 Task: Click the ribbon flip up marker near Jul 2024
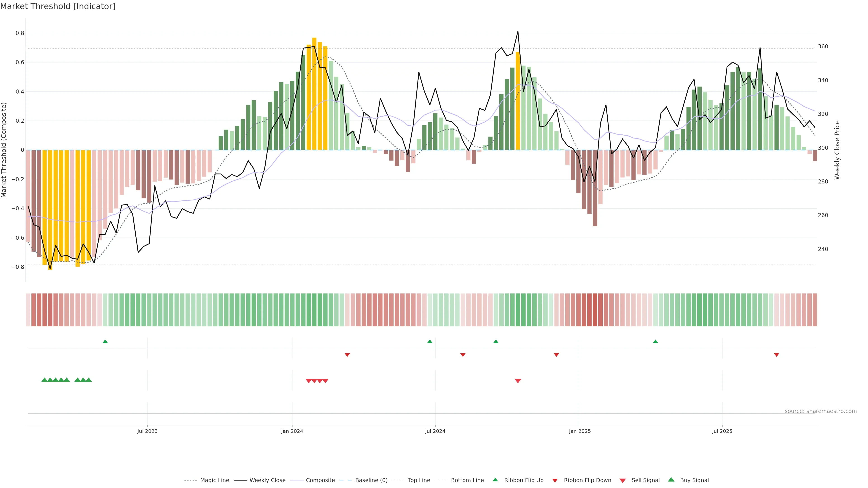[430, 342]
